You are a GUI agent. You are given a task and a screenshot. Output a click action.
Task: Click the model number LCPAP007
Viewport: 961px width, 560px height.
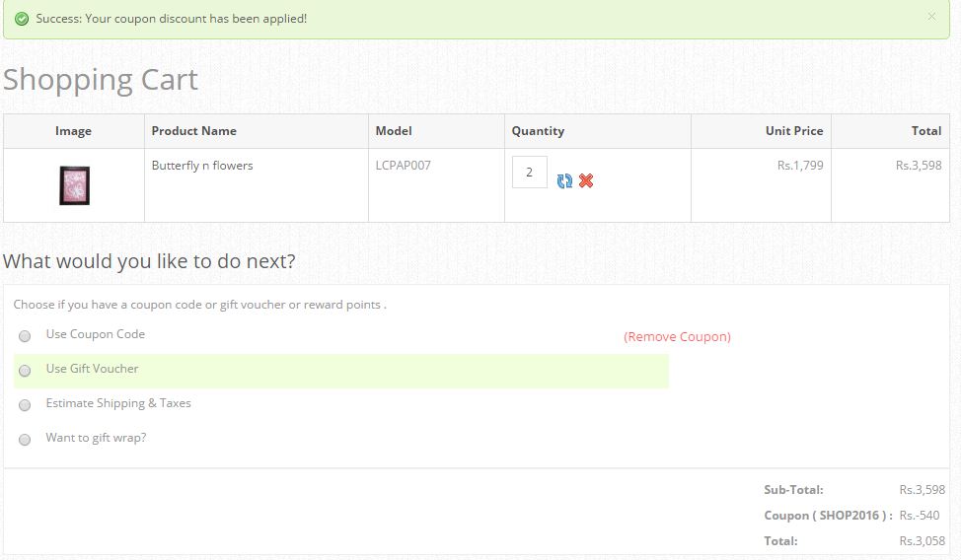point(403,166)
